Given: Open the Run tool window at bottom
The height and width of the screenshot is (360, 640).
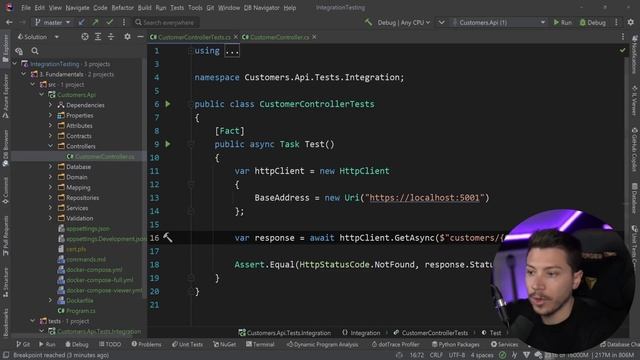Looking at the screenshot, I should point(47,344).
